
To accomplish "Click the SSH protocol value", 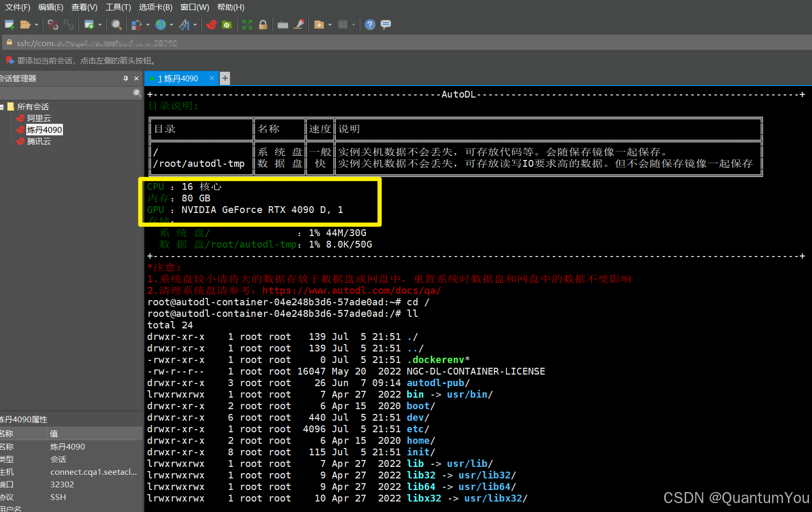I will [x=58, y=497].
